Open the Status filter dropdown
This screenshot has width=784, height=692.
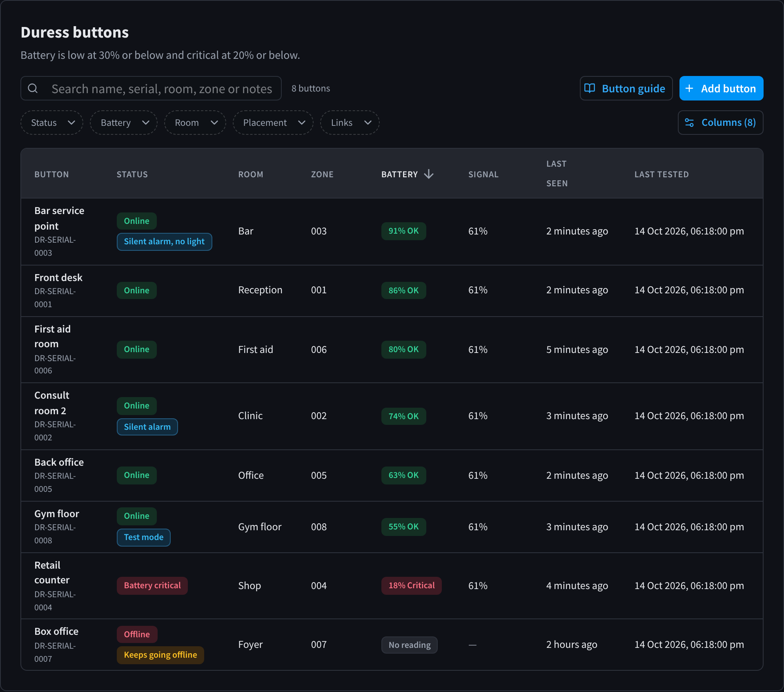point(52,123)
